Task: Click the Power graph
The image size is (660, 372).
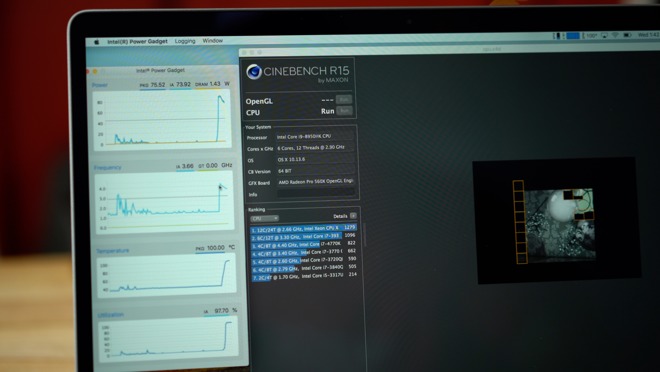Action: point(162,120)
